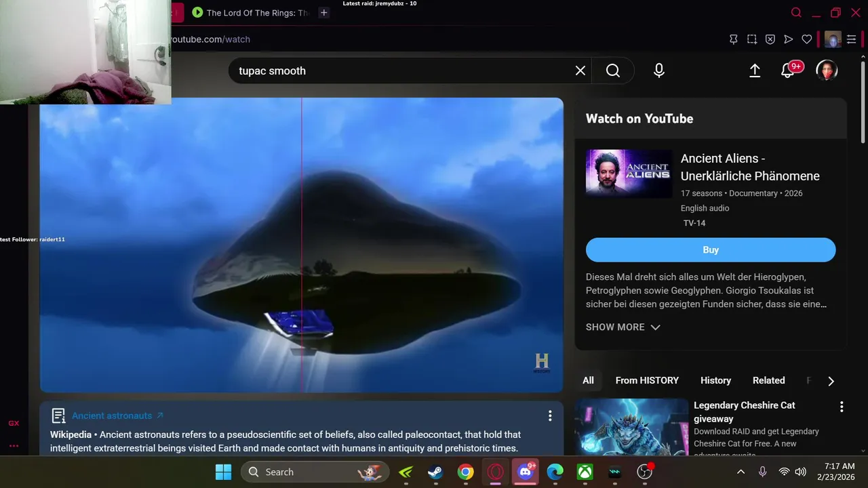The image size is (868, 488).
Task: Open Discord from the taskbar
Action: (x=526, y=472)
